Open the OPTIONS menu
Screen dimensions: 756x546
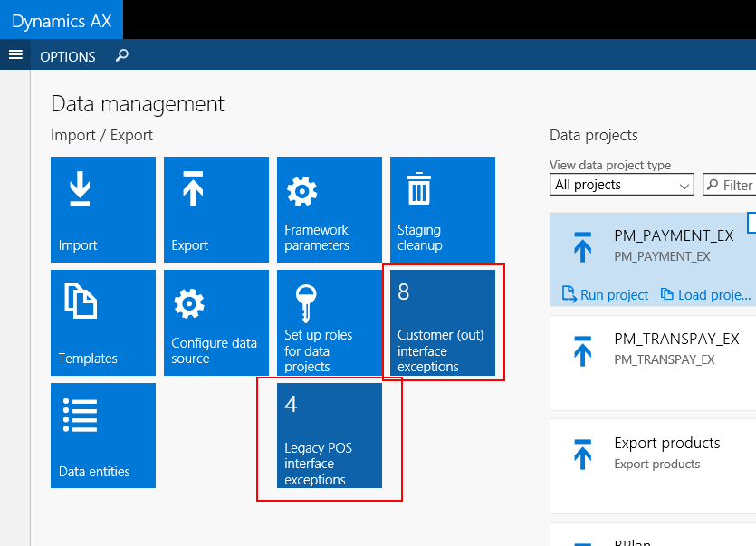point(68,56)
